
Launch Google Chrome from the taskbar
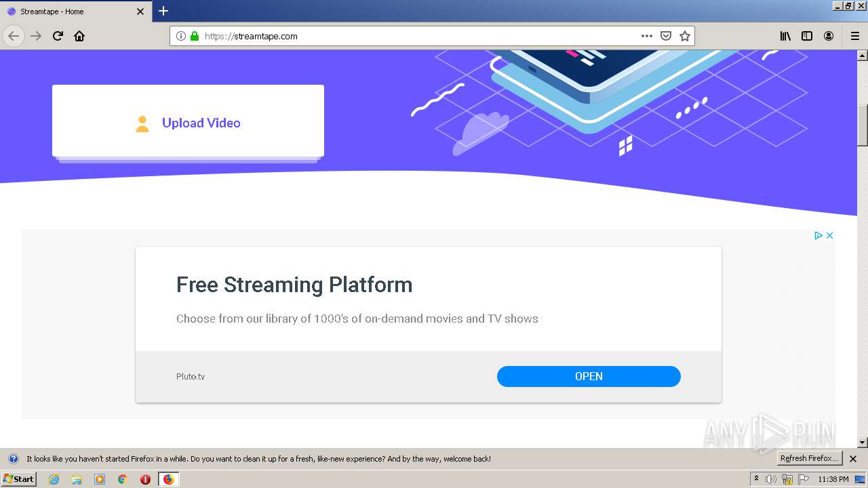tap(122, 479)
